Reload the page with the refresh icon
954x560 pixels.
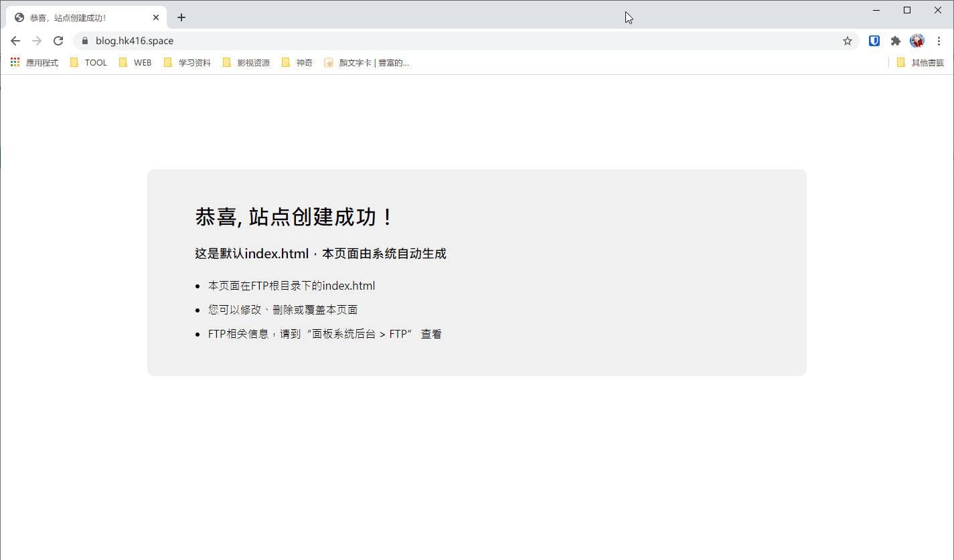58,41
